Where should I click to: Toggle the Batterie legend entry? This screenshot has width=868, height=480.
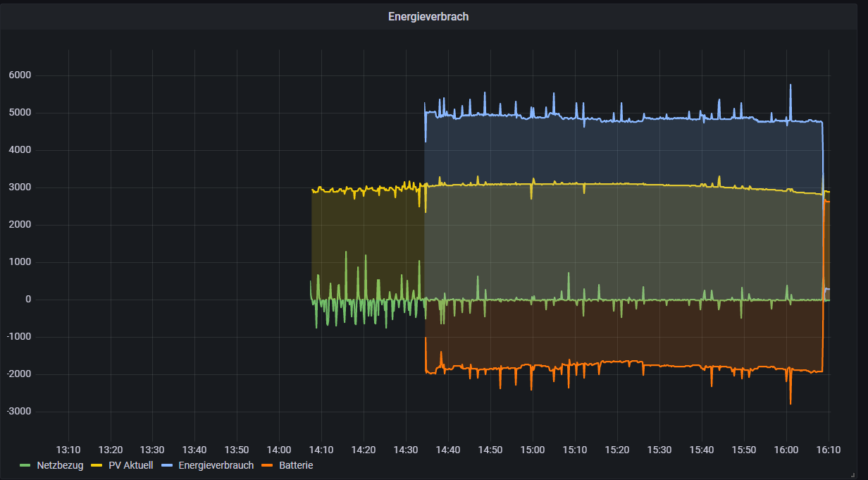(296, 465)
